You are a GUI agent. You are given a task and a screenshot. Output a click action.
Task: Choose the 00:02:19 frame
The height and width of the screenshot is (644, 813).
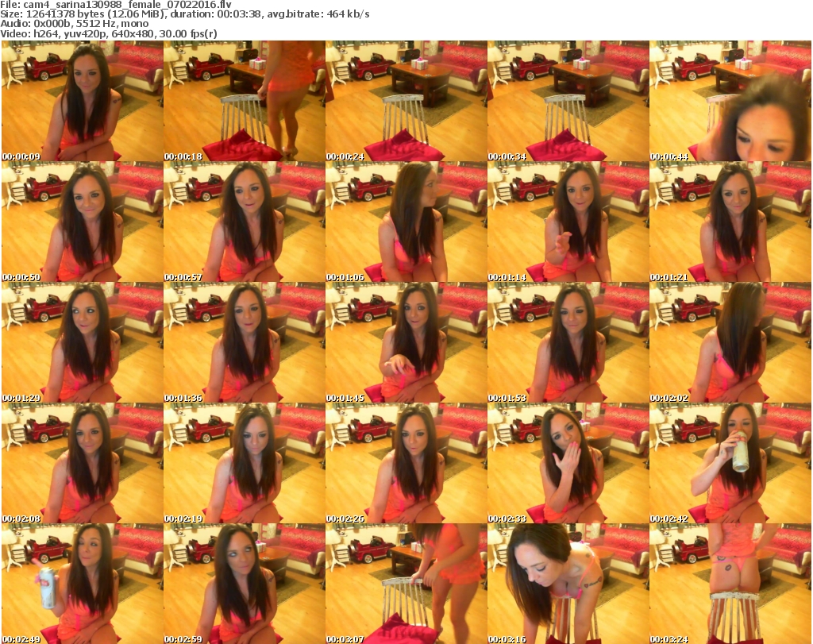click(x=245, y=464)
